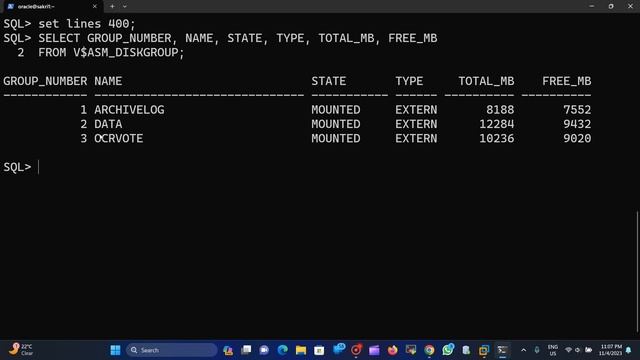Click the OCRVOTE disk group name

[x=119, y=138]
